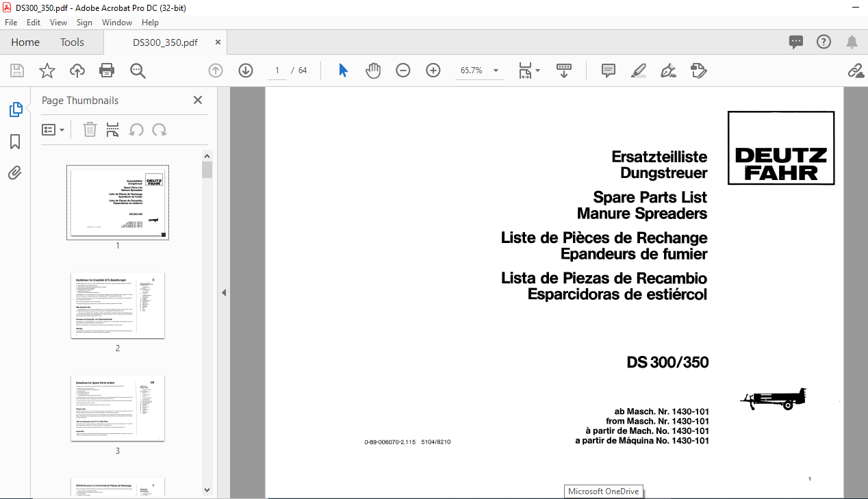Open the File menu
Screen dimensions: 868x499
11,23
